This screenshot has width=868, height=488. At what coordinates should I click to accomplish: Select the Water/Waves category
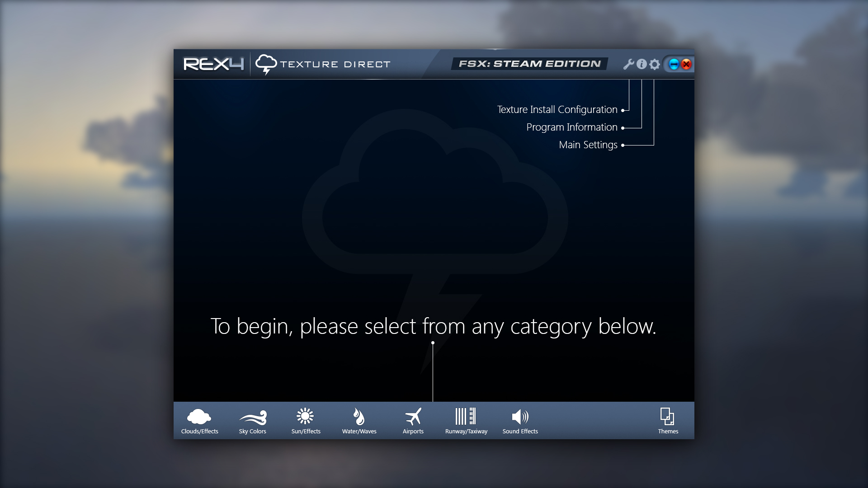coord(359,420)
